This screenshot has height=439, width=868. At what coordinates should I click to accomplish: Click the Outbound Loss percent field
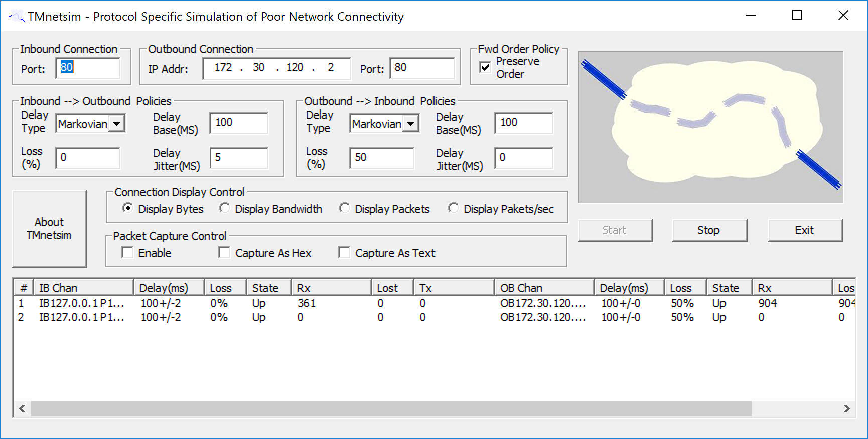tap(382, 157)
